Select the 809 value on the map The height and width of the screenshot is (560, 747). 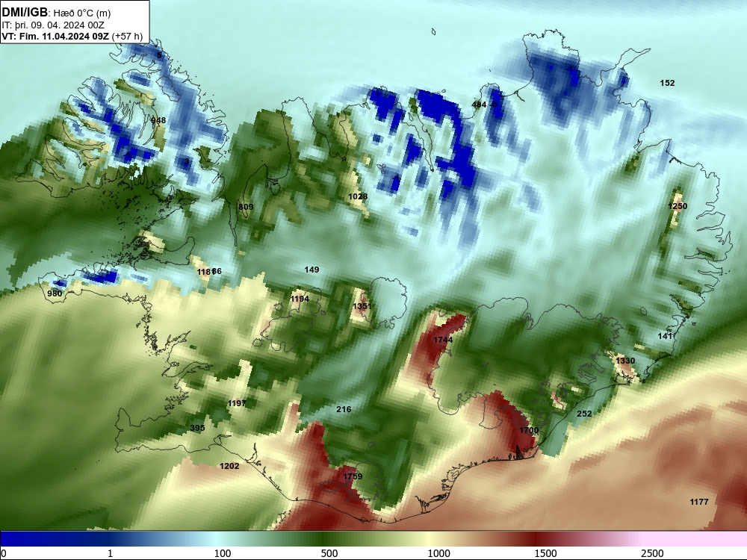246,207
